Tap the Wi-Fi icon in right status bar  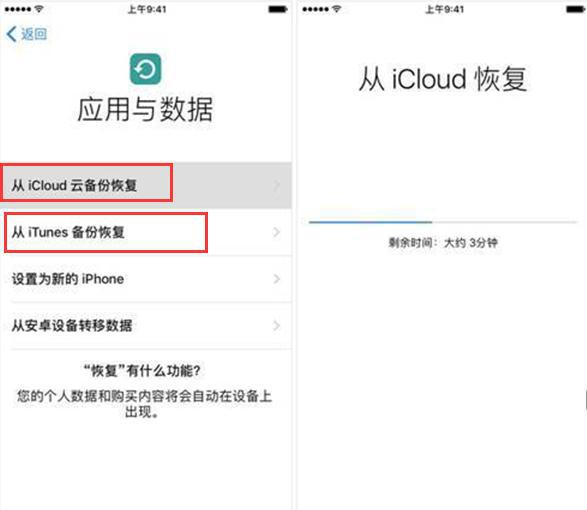click(x=337, y=9)
